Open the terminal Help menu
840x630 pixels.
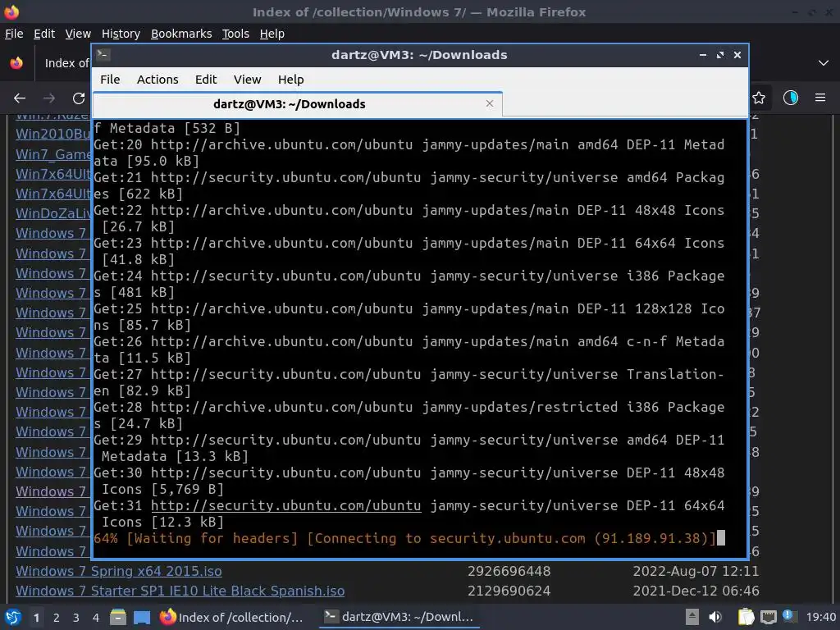[291, 80]
